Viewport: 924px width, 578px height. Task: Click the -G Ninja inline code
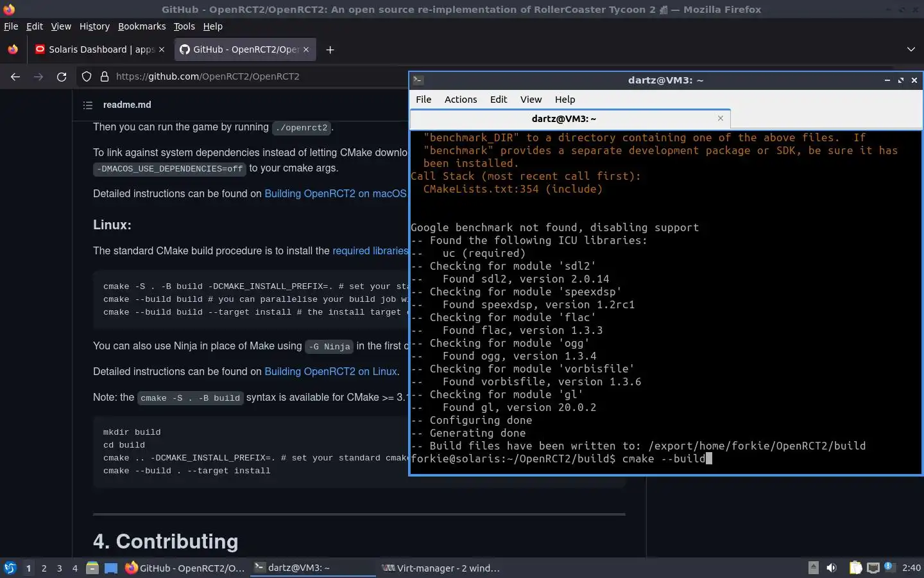[x=329, y=346]
